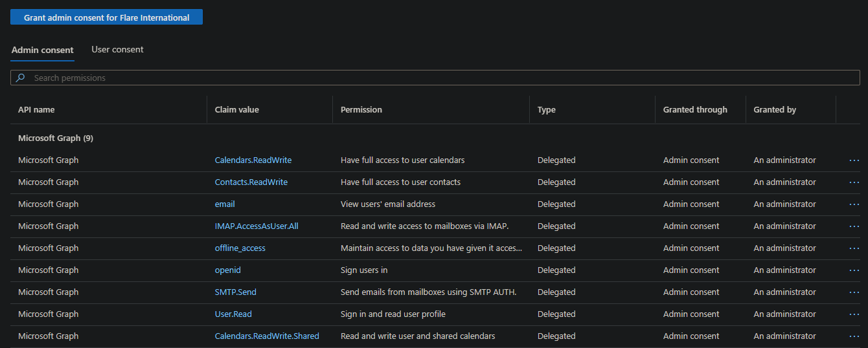Open ellipsis menu for openid row
The width and height of the screenshot is (868, 348).
pos(854,270)
